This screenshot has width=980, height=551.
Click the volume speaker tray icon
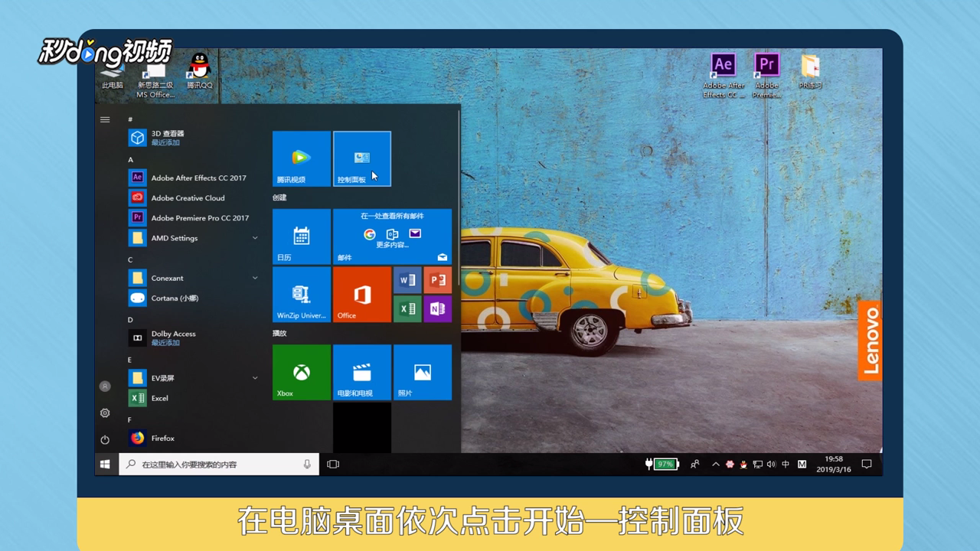[771, 465]
